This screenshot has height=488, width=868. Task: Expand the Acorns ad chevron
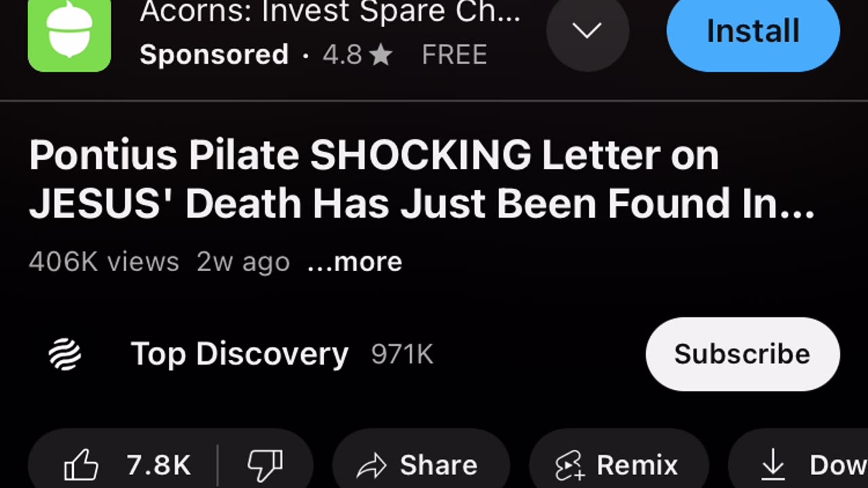pyautogui.click(x=587, y=30)
